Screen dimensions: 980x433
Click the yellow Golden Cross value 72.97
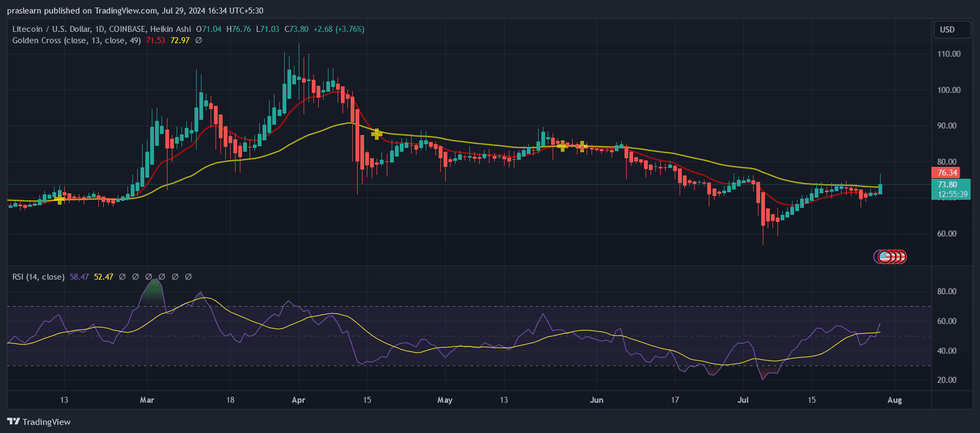coord(180,40)
